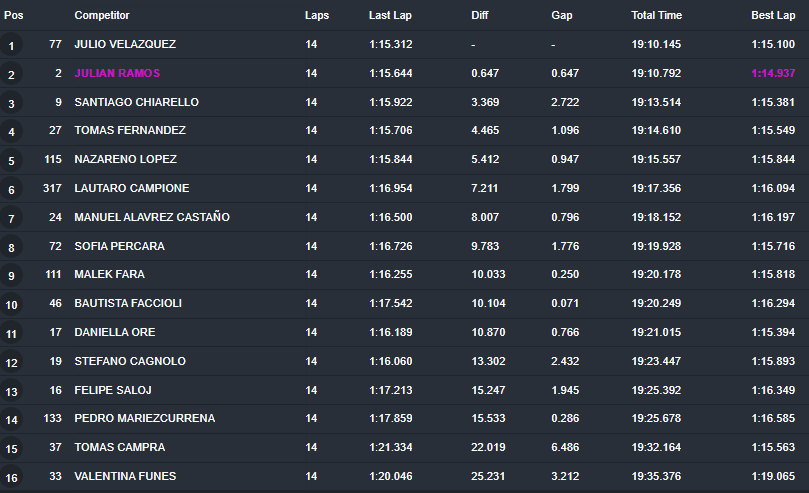Viewport: 809px width, 493px height.
Task: Click the position 2 circle badge
Action: (11, 75)
